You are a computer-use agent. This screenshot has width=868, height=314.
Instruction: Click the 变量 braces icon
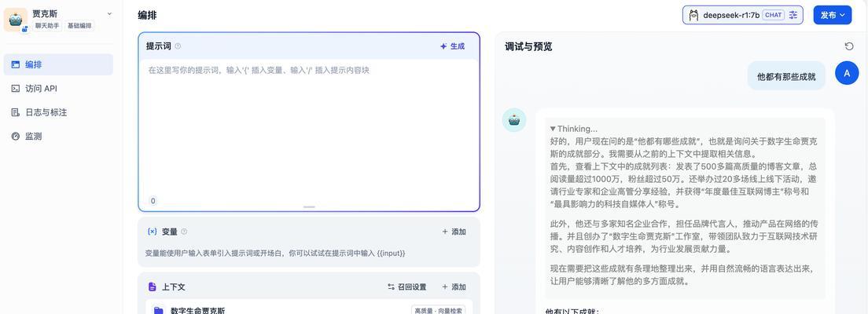coord(153,232)
